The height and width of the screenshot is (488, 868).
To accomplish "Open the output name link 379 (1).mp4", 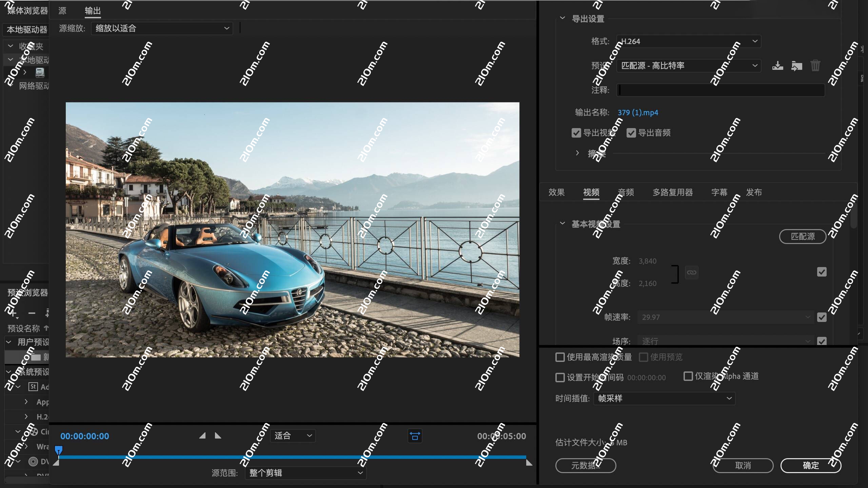I will [x=638, y=112].
